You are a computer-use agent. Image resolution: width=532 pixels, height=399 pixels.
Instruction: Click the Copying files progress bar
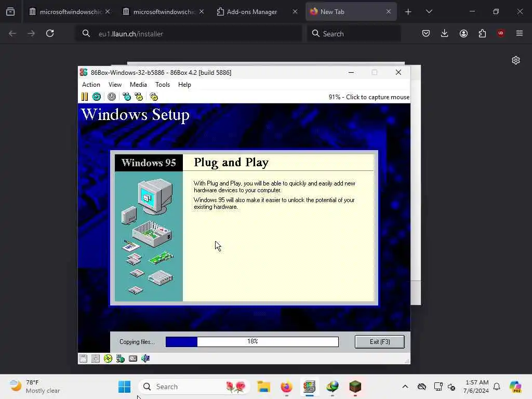pyautogui.click(x=252, y=342)
